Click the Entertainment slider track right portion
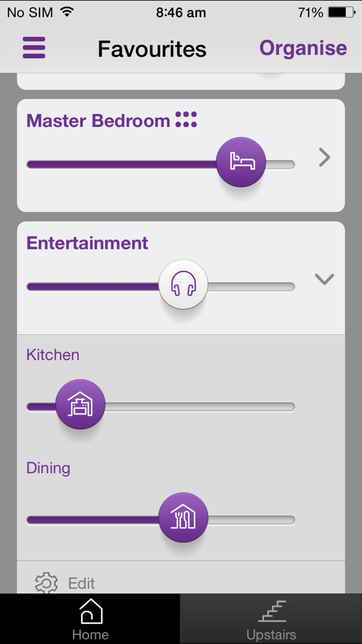362x644 pixels. coord(252,287)
